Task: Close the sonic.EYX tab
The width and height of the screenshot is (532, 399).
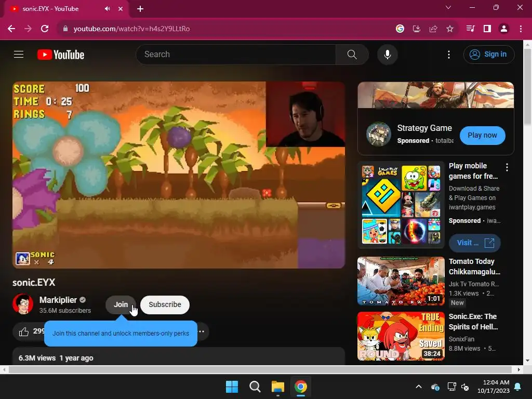Action: pyautogui.click(x=121, y=9)
